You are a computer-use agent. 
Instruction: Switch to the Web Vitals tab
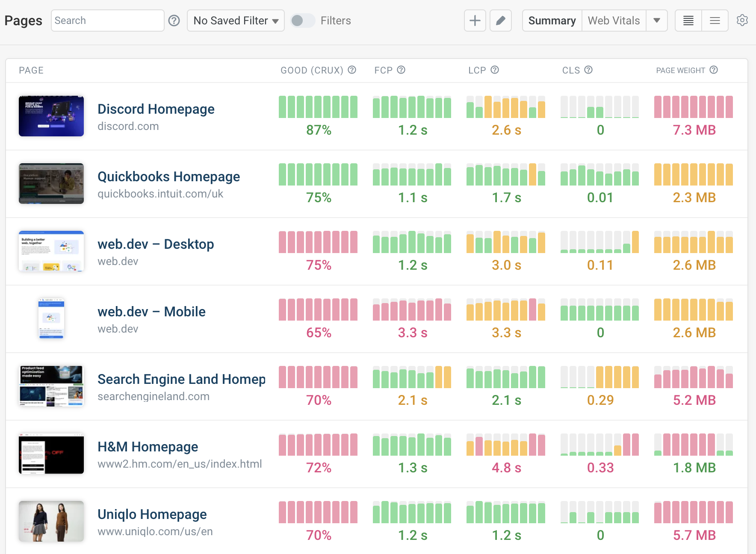614,21
